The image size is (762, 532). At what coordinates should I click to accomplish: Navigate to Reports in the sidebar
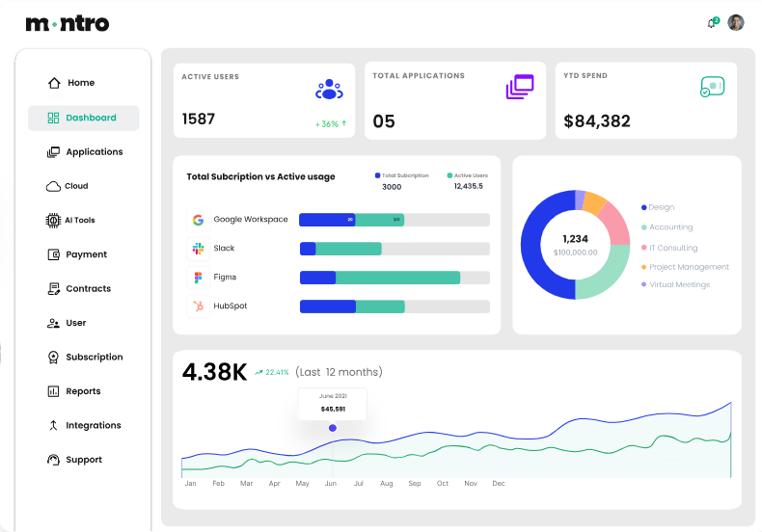[x=83, y=391]
